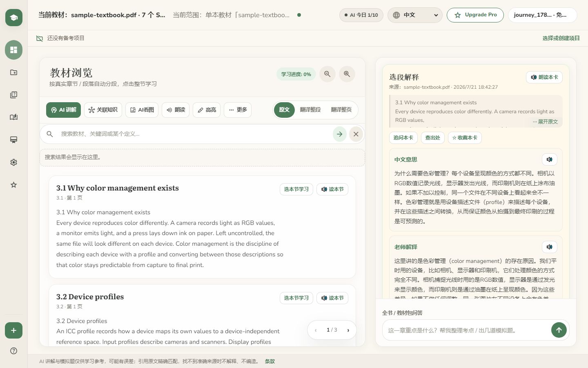
Task: Click the graduation cap app logo
Action: (x=14, y=18)
